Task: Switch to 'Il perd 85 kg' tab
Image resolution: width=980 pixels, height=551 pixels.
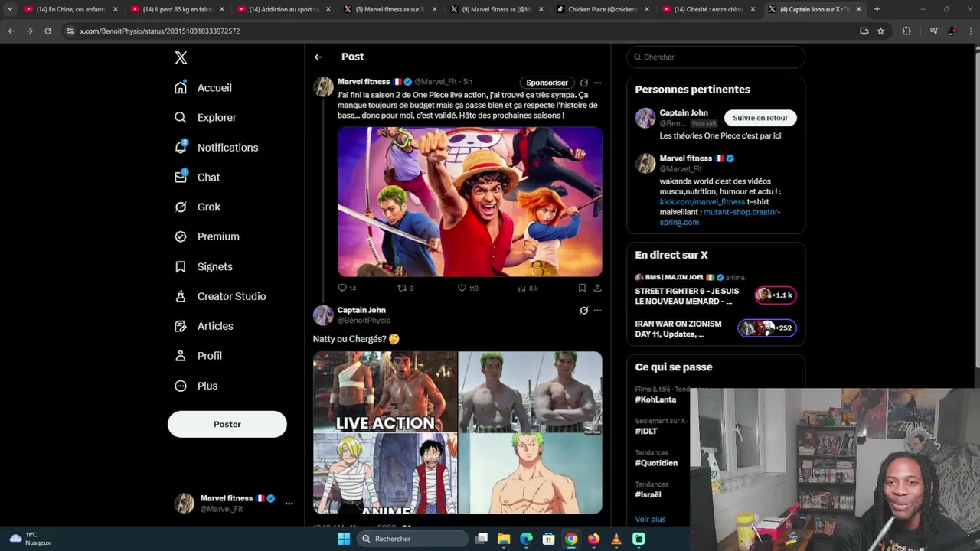Action: (178, 9)
